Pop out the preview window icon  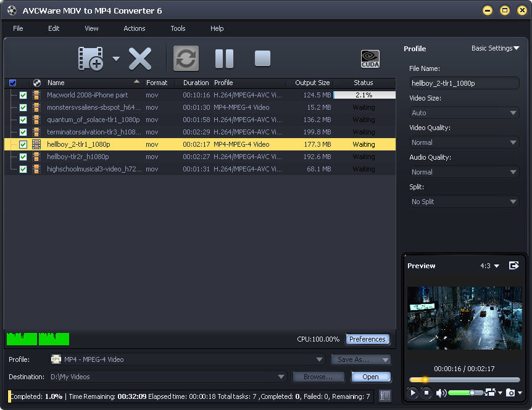coord(514,265)
